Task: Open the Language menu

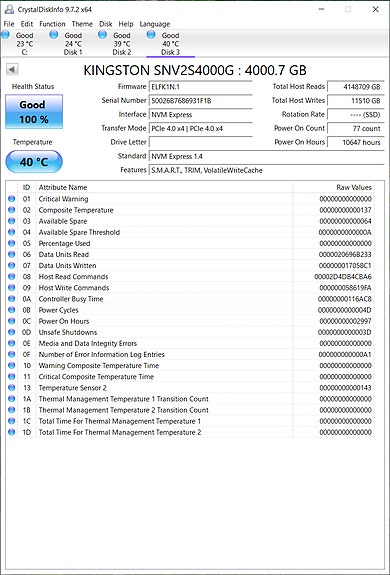Action: click(x=155, y=24)
